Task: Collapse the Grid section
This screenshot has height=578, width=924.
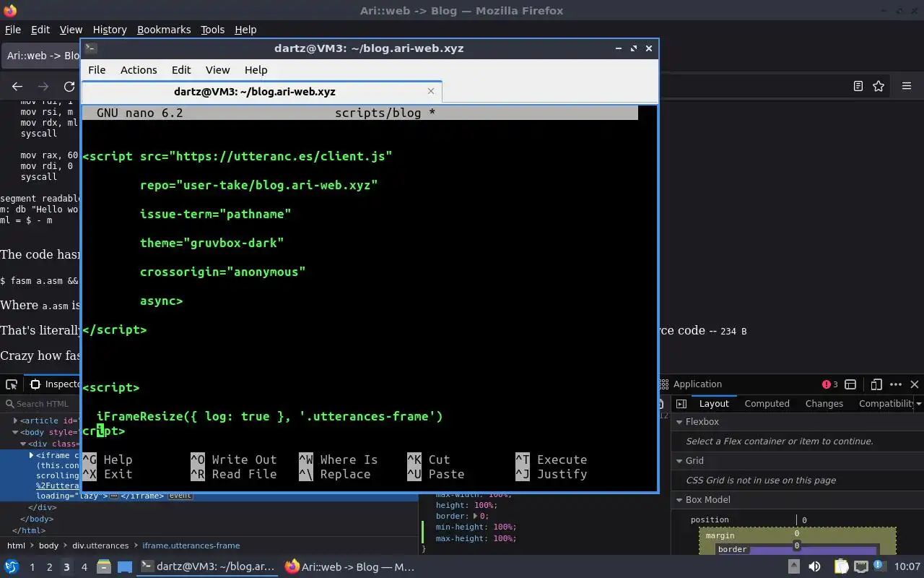Action: click(x=679, y=461)
